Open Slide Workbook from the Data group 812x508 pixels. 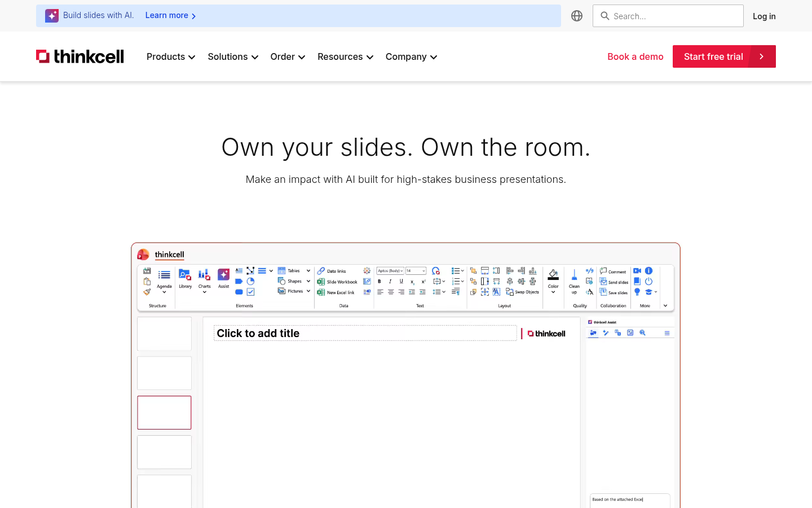337,282
